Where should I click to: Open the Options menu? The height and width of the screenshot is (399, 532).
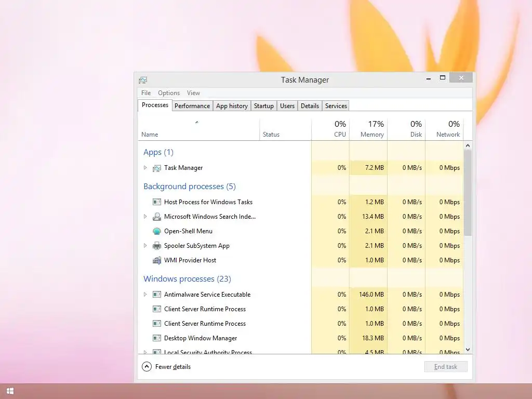pyautogui.click(x=169, y=93)
